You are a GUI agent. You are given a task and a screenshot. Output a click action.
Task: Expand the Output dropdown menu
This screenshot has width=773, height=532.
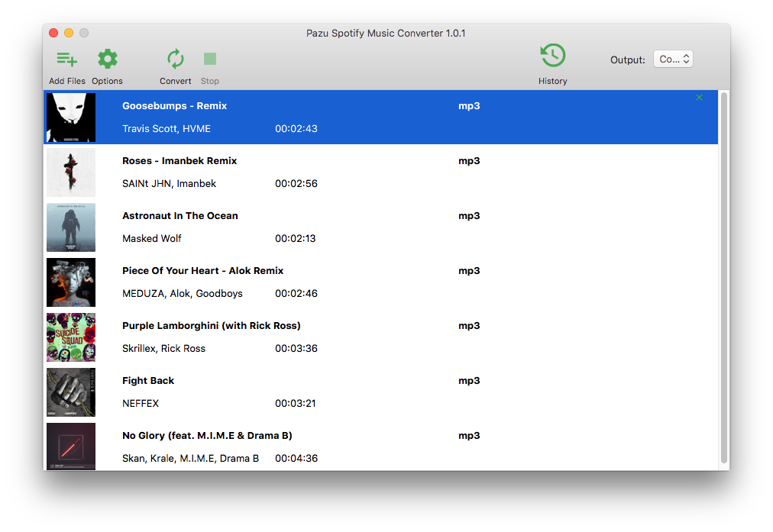click(x=673, y=60)
